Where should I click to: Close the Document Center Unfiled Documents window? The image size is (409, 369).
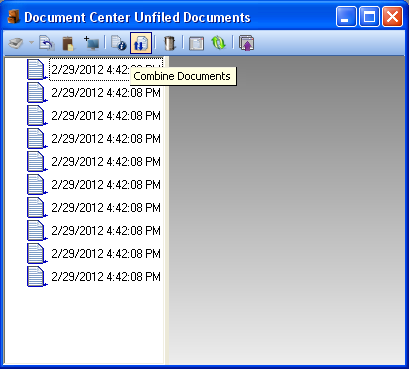click(392, 17)
